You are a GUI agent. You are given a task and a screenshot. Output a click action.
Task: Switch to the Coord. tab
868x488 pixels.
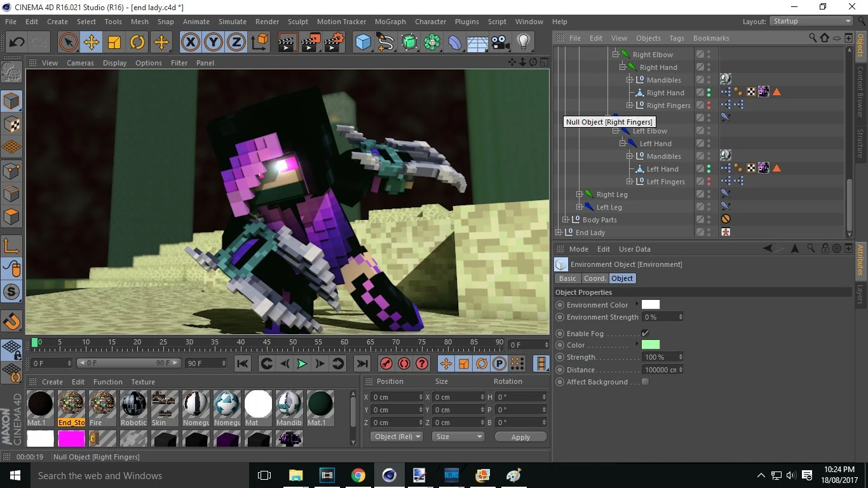595,278
